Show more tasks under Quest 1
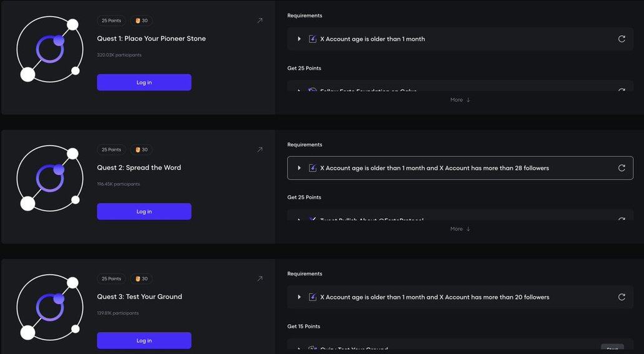 tap(460, 100)
